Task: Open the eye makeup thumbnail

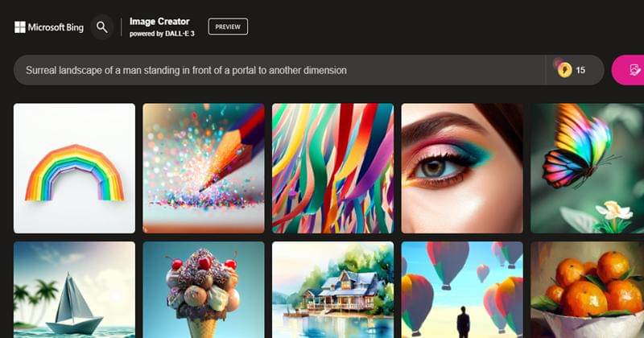Action: [x=462, y=168]
